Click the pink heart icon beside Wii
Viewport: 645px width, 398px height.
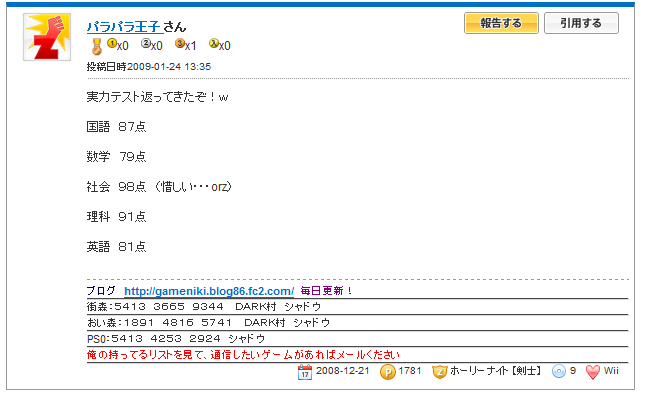point(593,372)
